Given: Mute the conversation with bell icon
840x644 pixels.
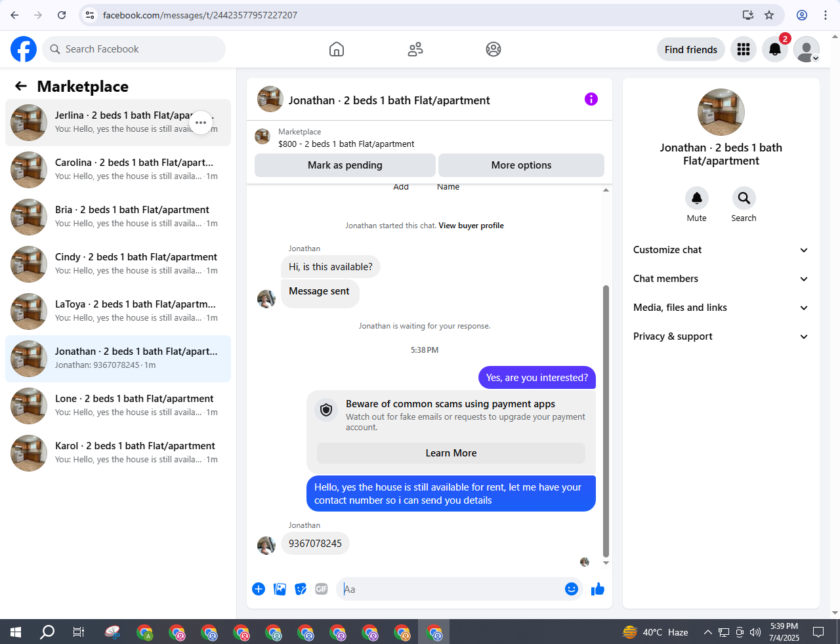Looking at the screenshot, I should point(697,198).
